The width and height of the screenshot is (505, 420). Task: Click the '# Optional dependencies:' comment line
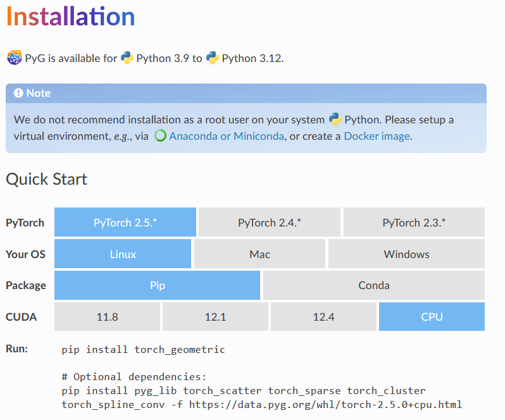[134, 376]
